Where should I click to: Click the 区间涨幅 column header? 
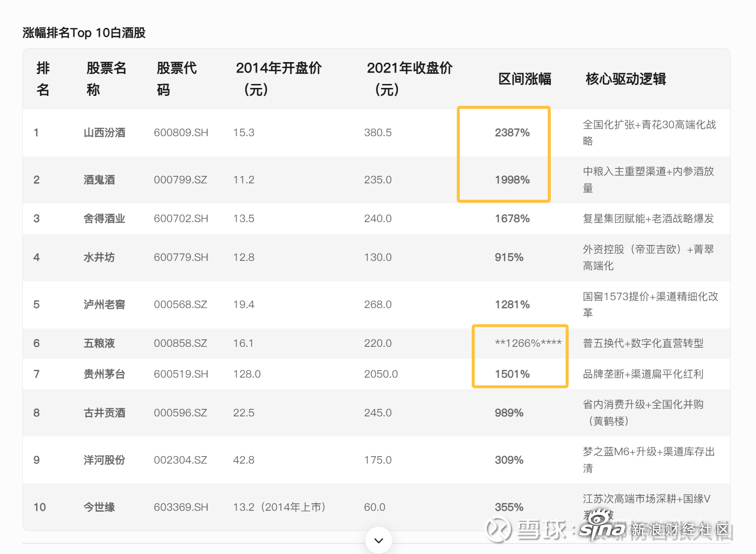(x=525, y=79)
